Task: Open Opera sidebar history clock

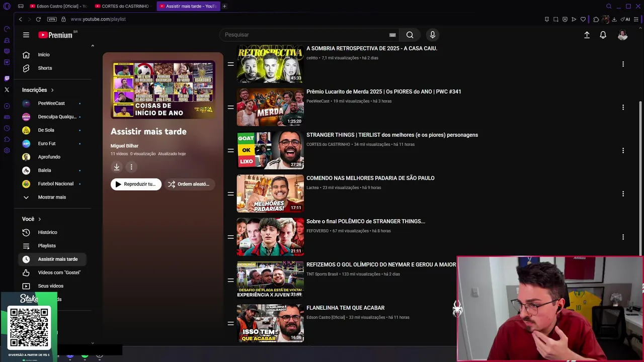Action: (x=7, y=128)
